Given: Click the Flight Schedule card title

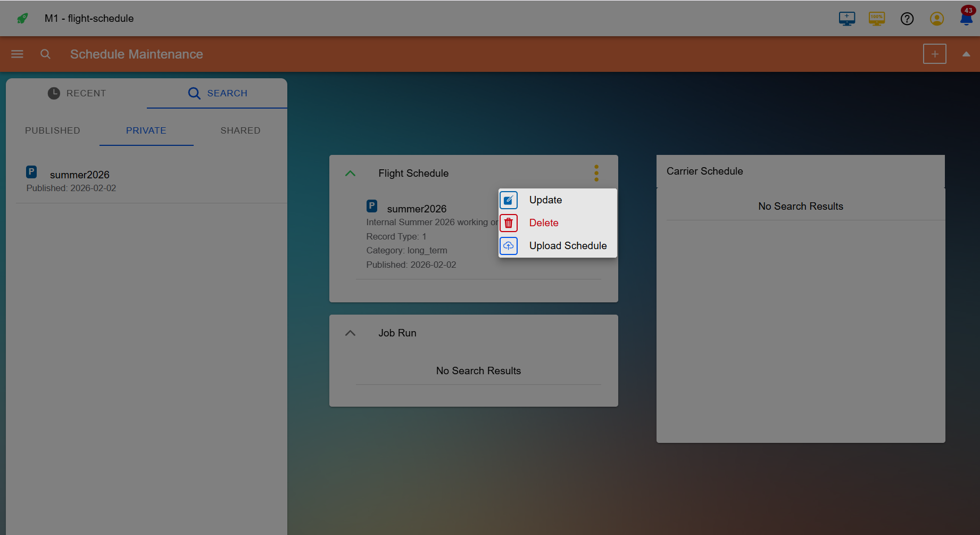Looking at the screenshot, I should coord(413,173).
